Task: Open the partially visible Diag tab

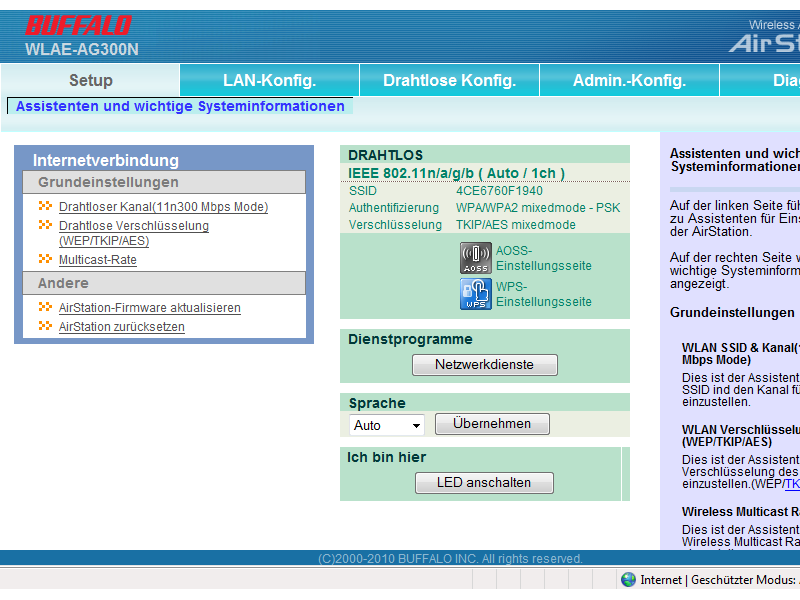Action: pos(760,80)
